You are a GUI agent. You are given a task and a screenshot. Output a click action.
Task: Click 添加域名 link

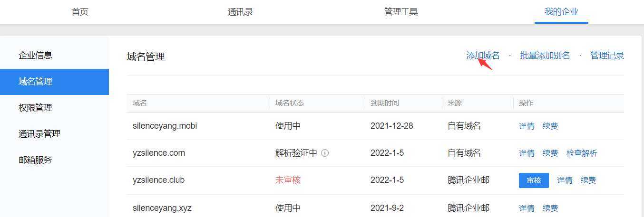pos(483,56)
